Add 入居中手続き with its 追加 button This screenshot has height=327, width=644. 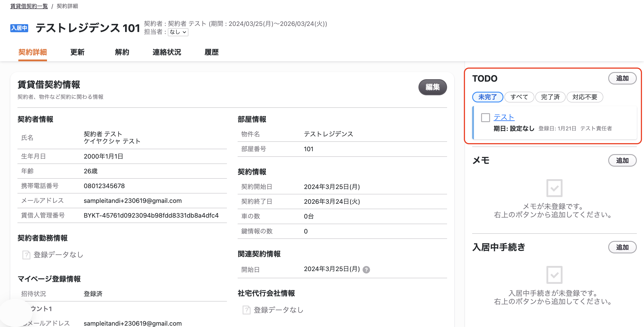point(622,247)
